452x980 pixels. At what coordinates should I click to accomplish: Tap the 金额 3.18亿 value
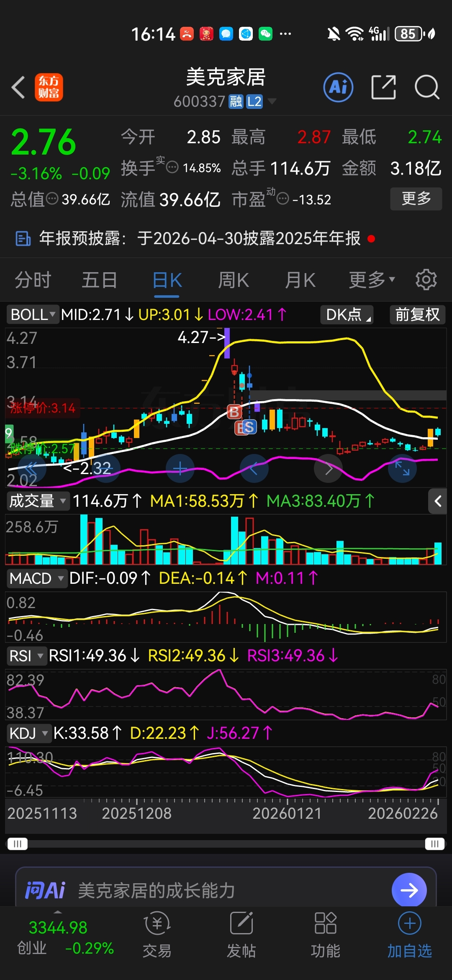[x=416, y=168]
